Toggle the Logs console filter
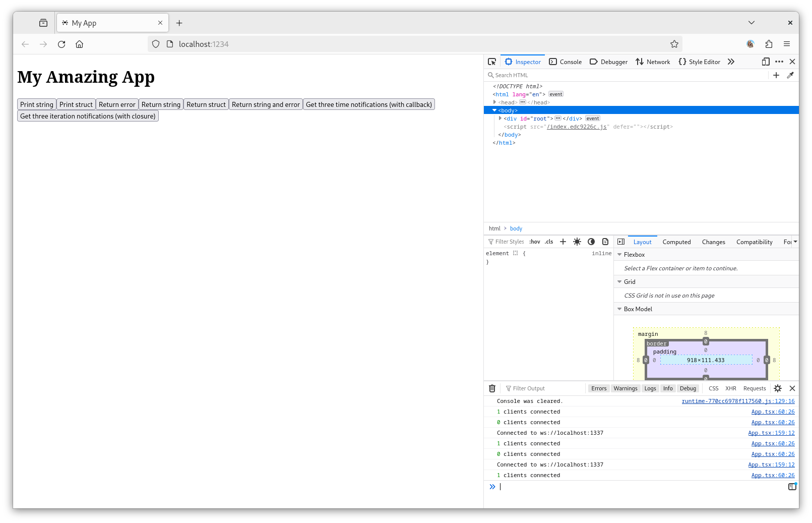This screenshot has width=812, height=523. point(650,388)
